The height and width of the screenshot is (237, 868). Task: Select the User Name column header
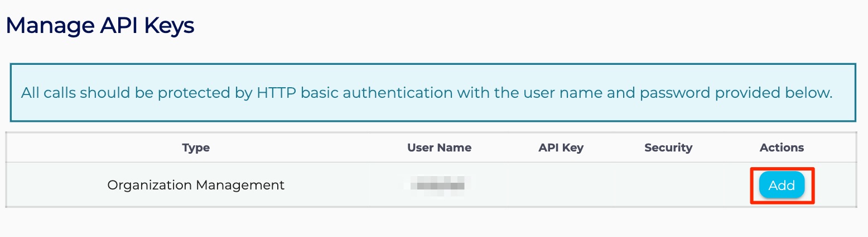point(439,148)
